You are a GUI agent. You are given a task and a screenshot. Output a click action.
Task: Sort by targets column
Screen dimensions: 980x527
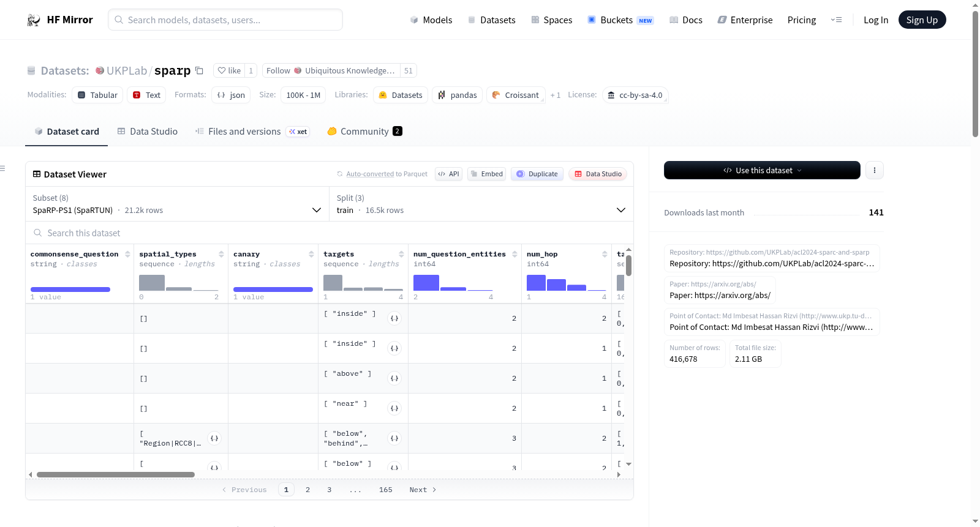(401, 254)
